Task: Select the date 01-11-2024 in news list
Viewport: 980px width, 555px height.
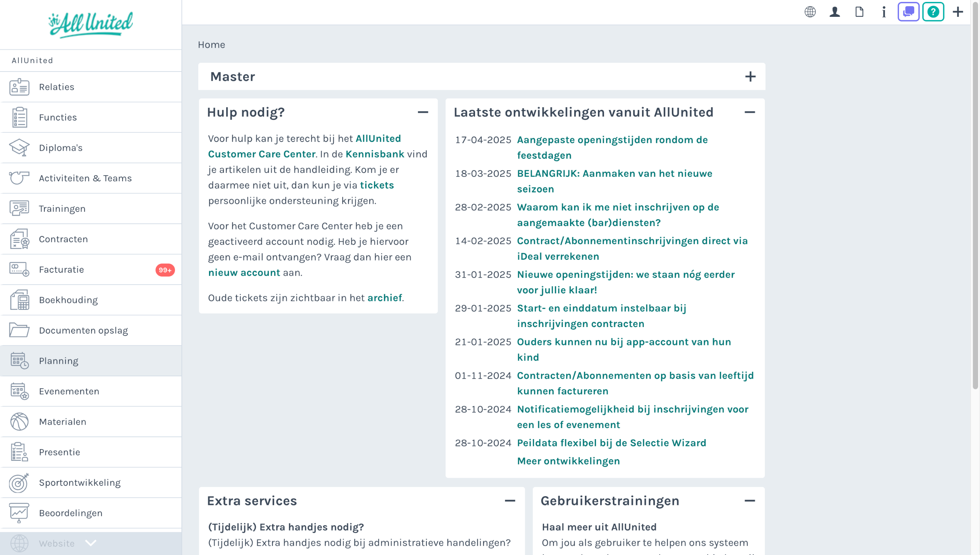Action: pos(483,376)
